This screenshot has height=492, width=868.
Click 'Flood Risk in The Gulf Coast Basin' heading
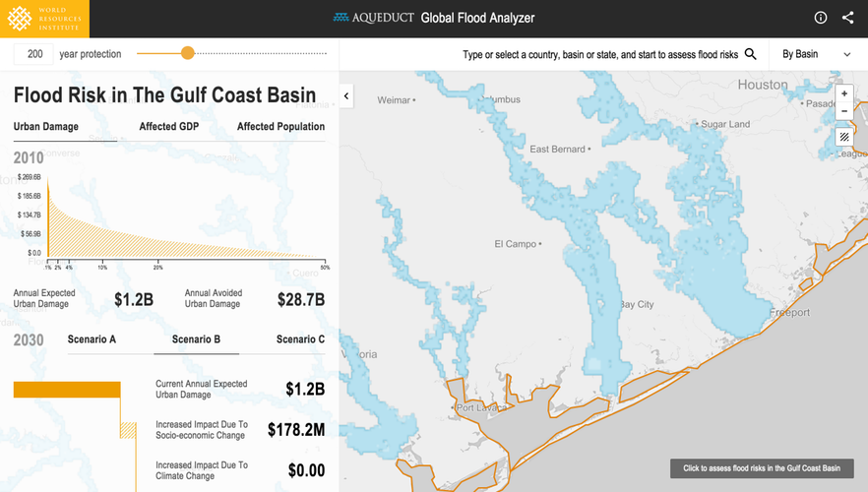[x=164, y=95]
